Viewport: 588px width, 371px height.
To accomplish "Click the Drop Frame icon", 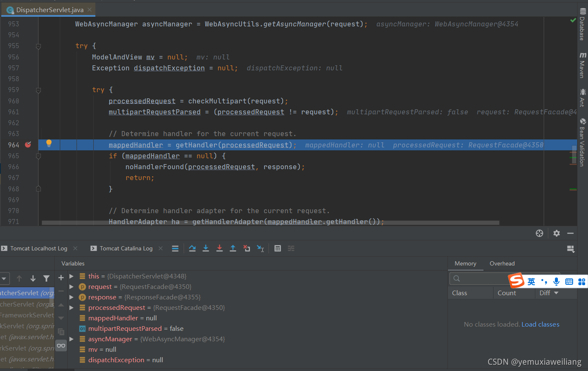I will 247,248.
